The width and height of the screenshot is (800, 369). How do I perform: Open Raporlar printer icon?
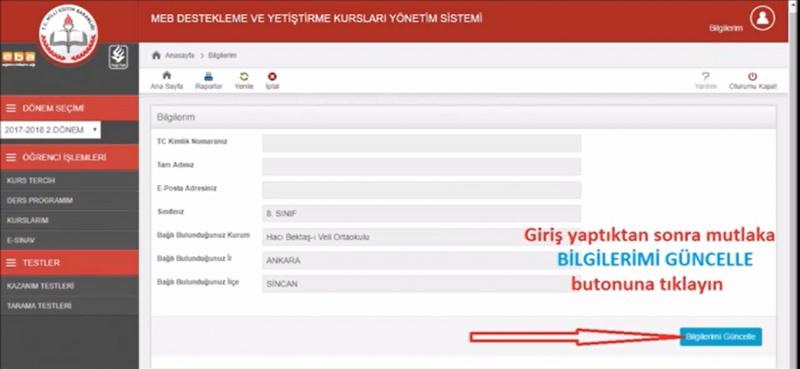point(209,77)
